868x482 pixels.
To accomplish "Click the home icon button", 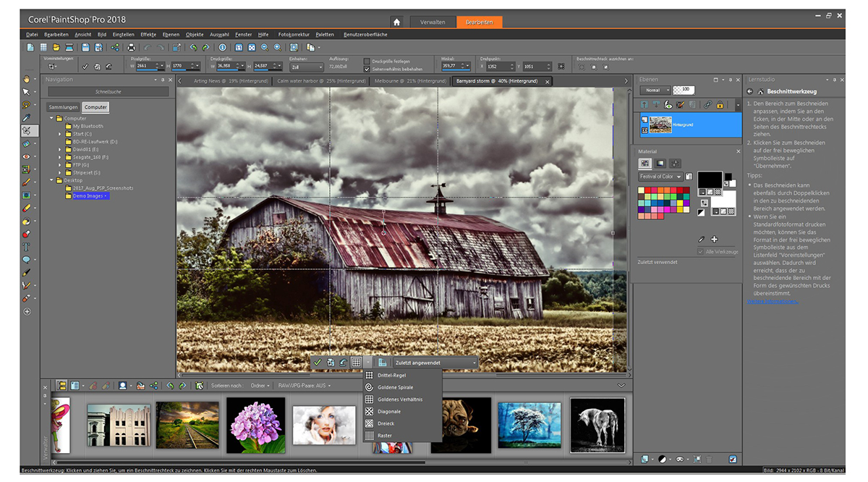I will point(396,22).
